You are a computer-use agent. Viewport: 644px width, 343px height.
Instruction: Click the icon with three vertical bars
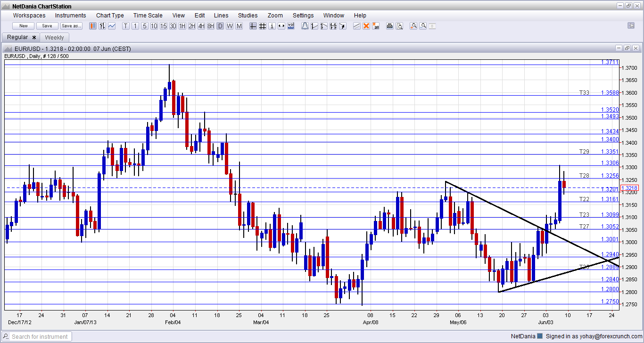333,26
